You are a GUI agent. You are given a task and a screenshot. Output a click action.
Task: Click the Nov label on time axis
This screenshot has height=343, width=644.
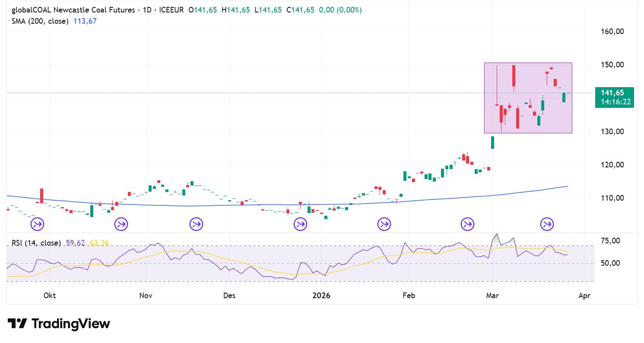click(x=146, y=296)
